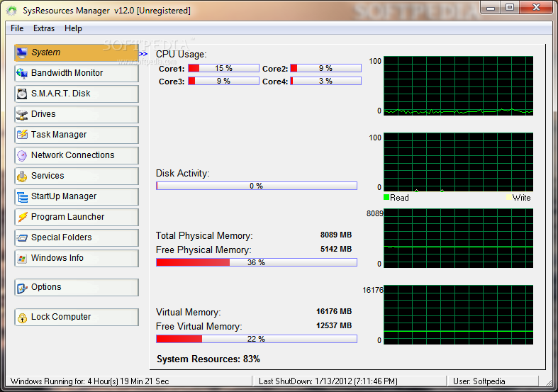Click the Disk Activity 0 % bar
The image size is (558, 392).
(x=257, y=186)
